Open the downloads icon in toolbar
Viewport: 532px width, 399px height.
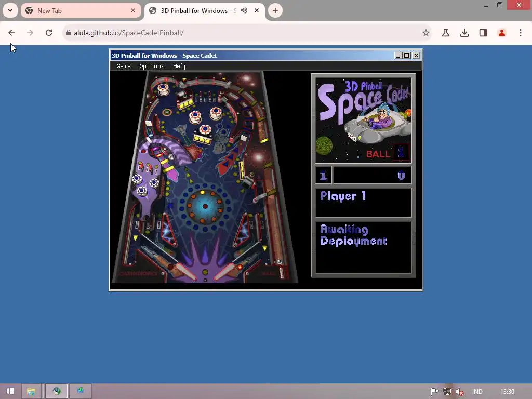click(x=464, y=33)
